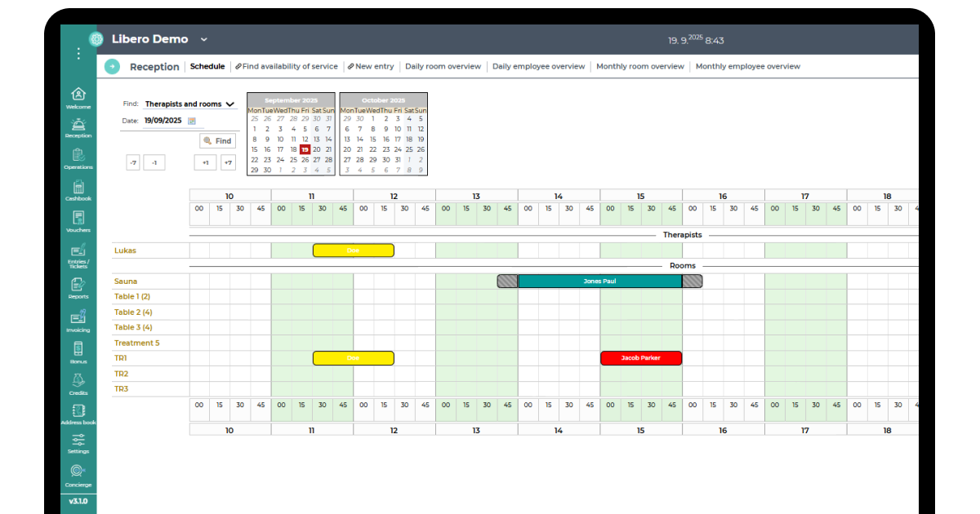Click the TR2 room label

coord(121,374)
